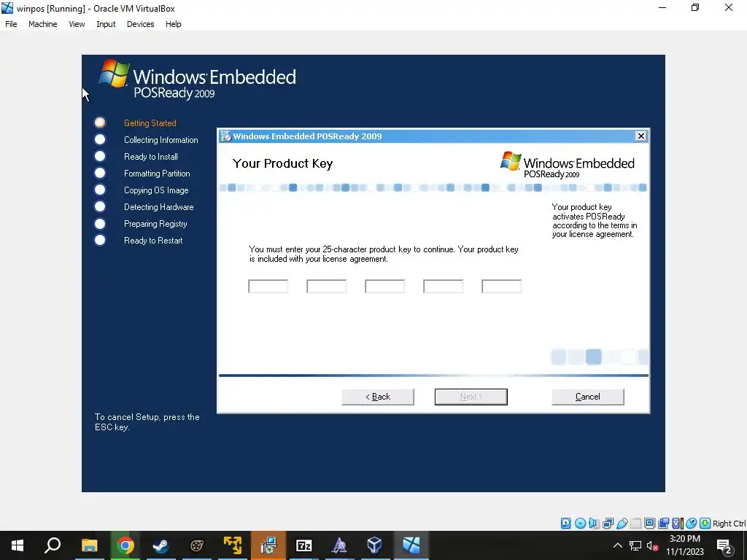Open File Explorer from the taskbar
This screenshot has height=560, width=747.
pos(89,545)
